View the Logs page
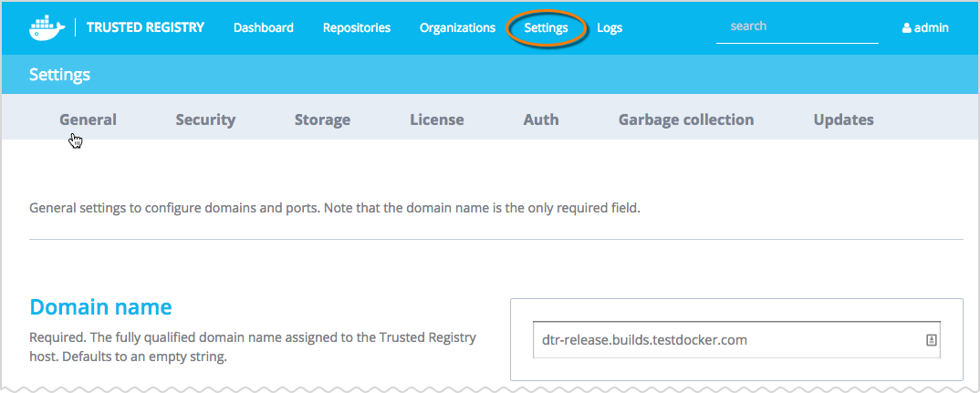Image resolution: width=980 pixels, height=393 pixels. point(610,27)
